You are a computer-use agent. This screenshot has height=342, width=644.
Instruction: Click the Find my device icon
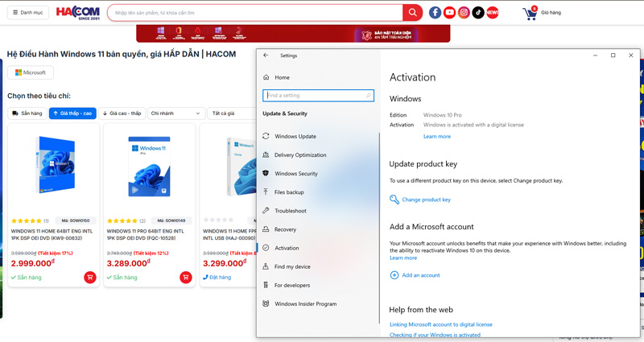click(x=266, y=266)
